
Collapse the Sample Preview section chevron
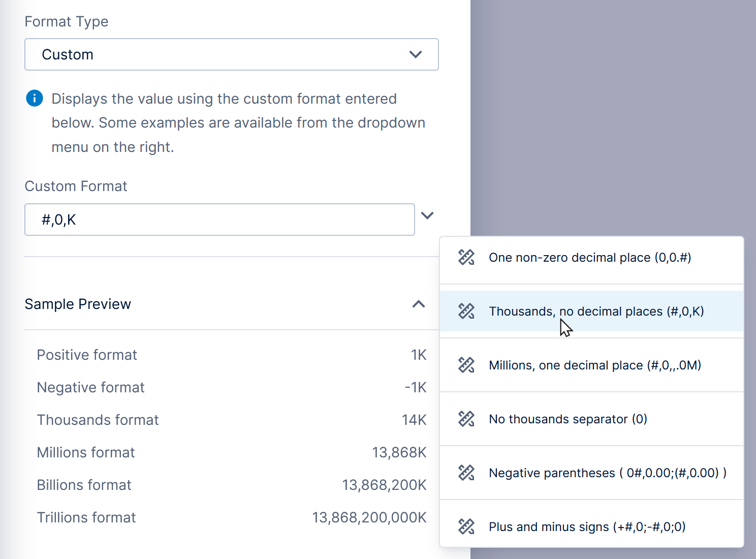coord(418,304)
